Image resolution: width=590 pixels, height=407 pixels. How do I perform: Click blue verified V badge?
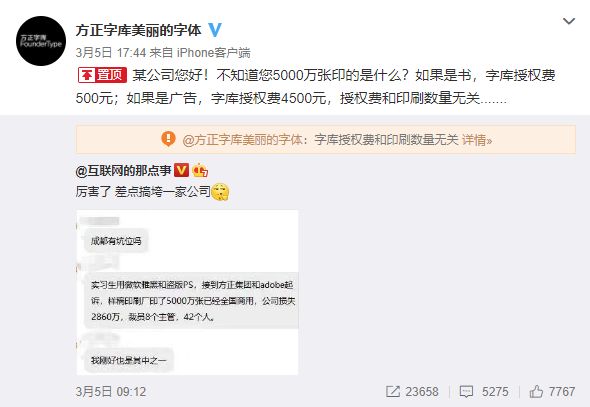pyautogui.click(x=215, y=30)
